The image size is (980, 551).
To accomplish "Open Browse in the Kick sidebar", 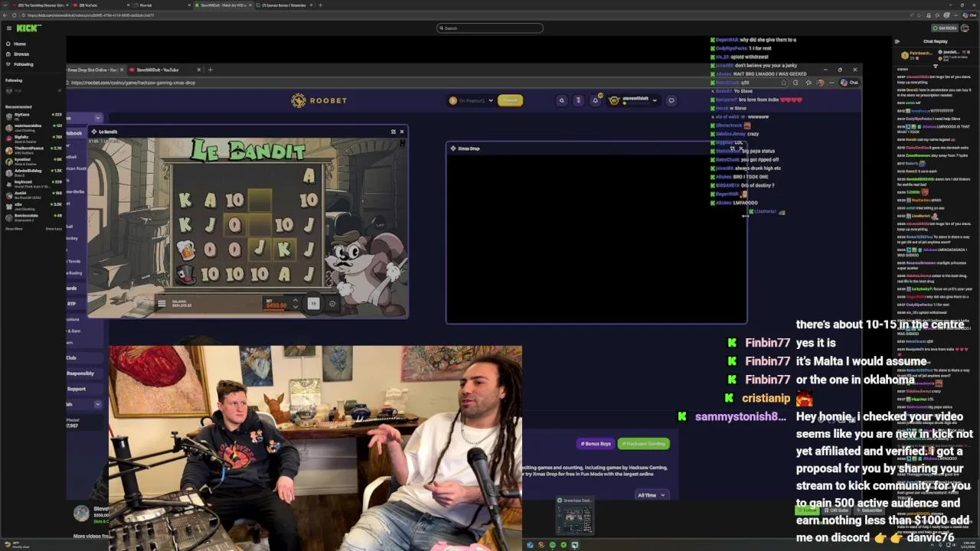I will pos(21,54).
